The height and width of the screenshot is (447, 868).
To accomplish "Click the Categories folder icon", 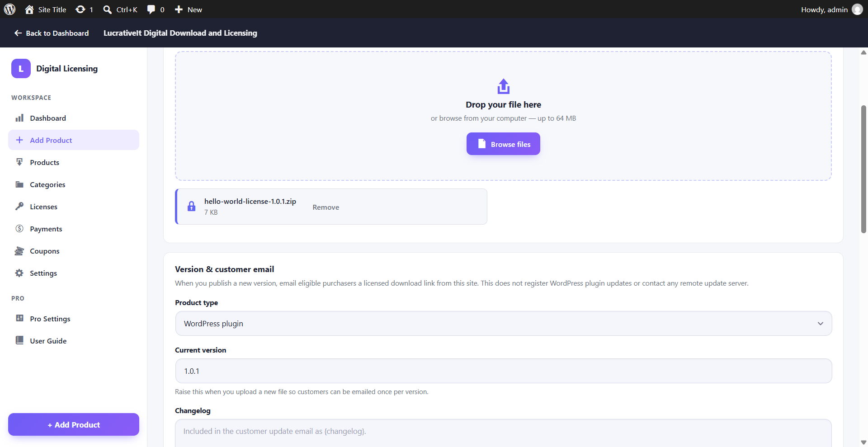I will coord(19,184).
